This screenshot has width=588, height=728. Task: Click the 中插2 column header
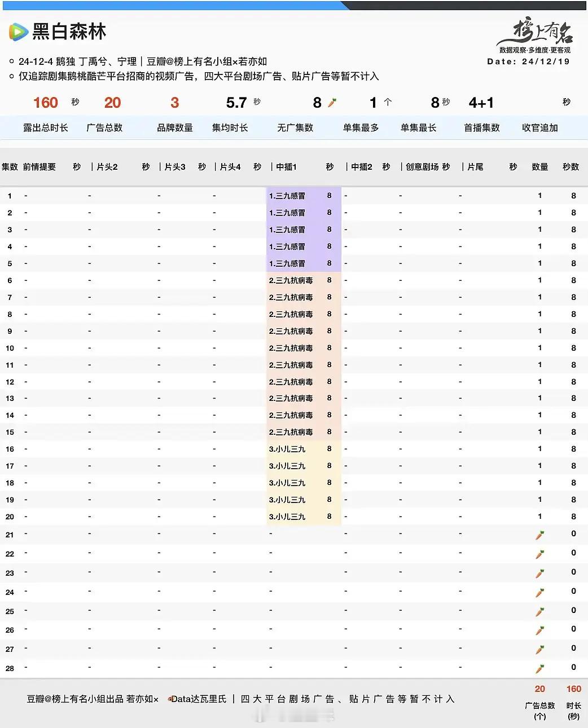362,167
